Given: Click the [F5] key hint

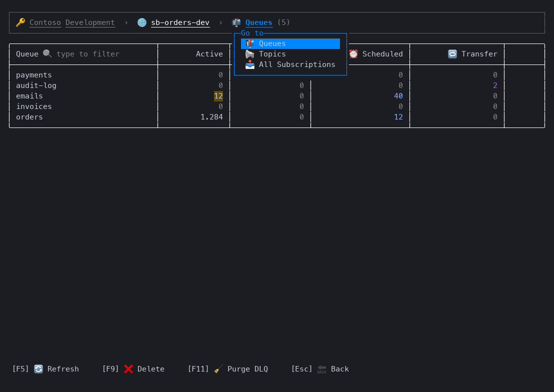Looking at the screenshot, I should (20, 369).
